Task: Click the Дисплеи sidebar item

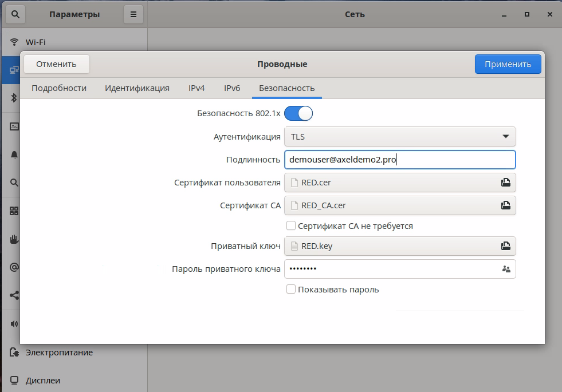Action: pyautogui.click(x=43, y=380)
